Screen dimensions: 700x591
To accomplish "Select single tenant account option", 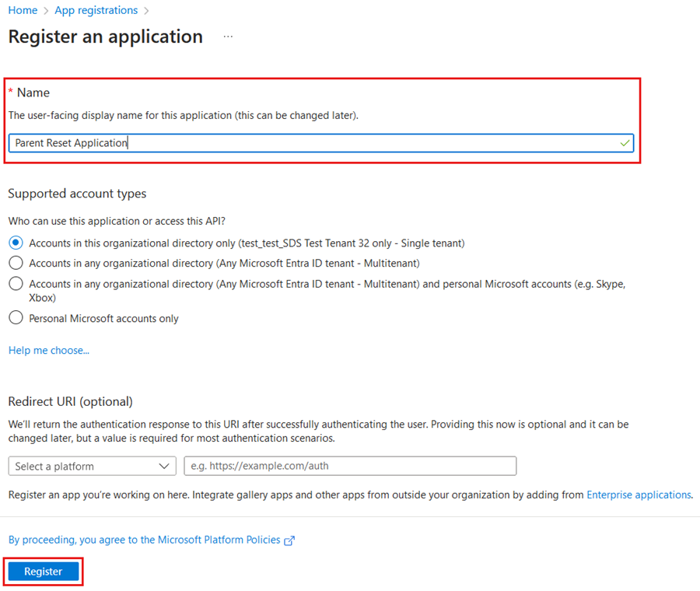I will tap(16, 243).
